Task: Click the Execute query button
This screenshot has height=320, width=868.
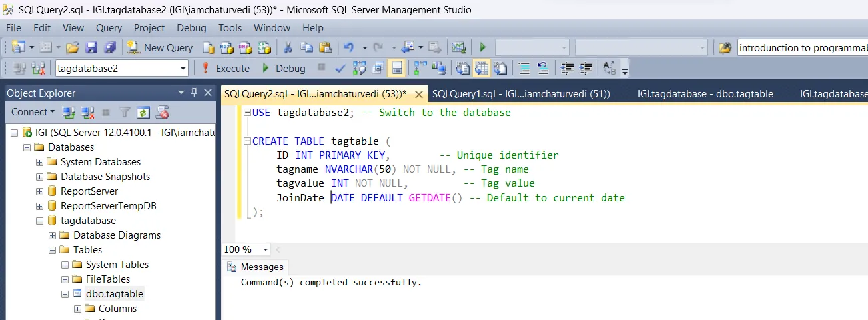Action: coord(225,68)
